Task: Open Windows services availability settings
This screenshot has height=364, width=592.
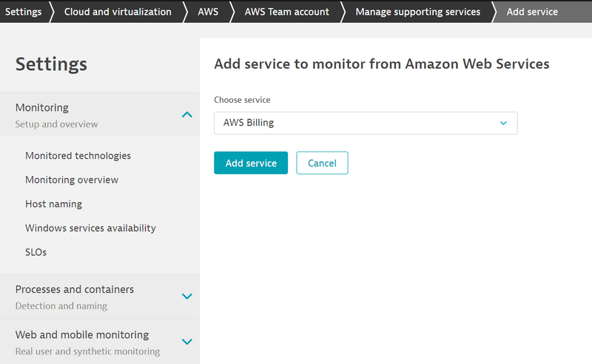Action: [x=90, y=228]
